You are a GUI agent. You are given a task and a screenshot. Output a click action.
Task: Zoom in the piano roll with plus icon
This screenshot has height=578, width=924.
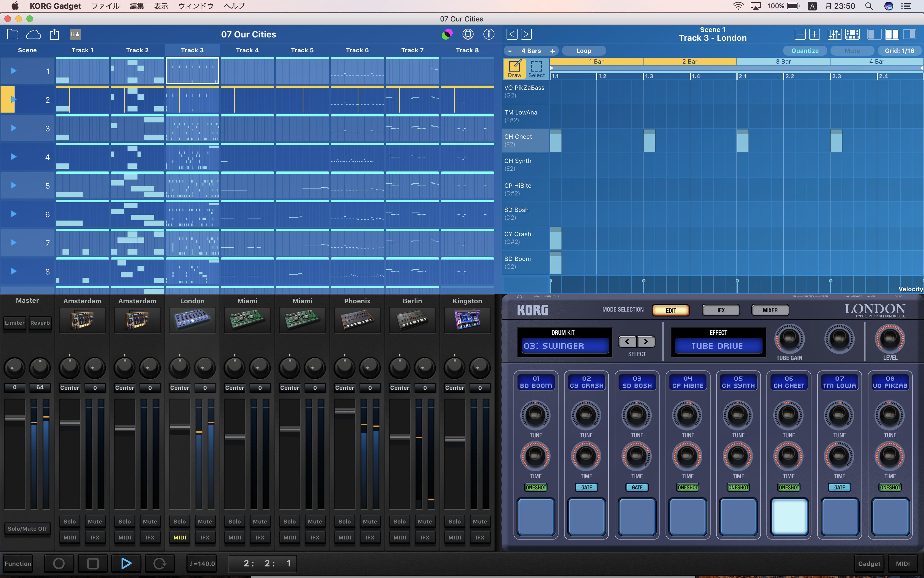click(x=815, y=34)
